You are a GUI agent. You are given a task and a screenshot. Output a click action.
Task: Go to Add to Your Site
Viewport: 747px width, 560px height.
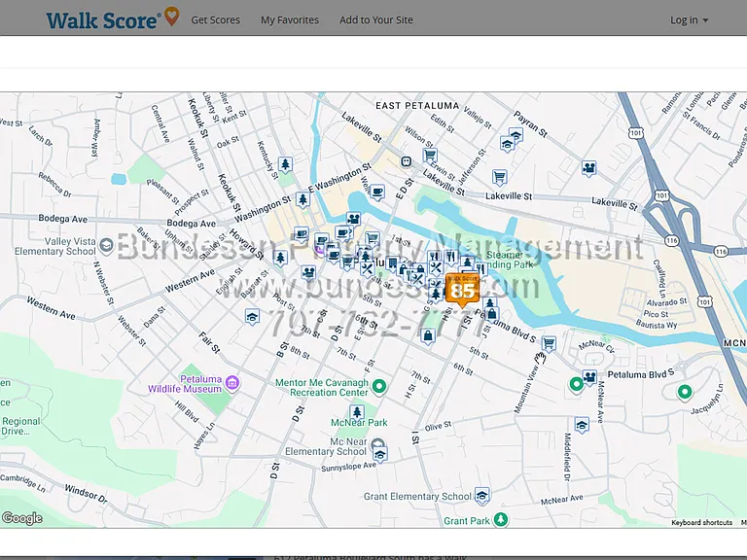375,20
